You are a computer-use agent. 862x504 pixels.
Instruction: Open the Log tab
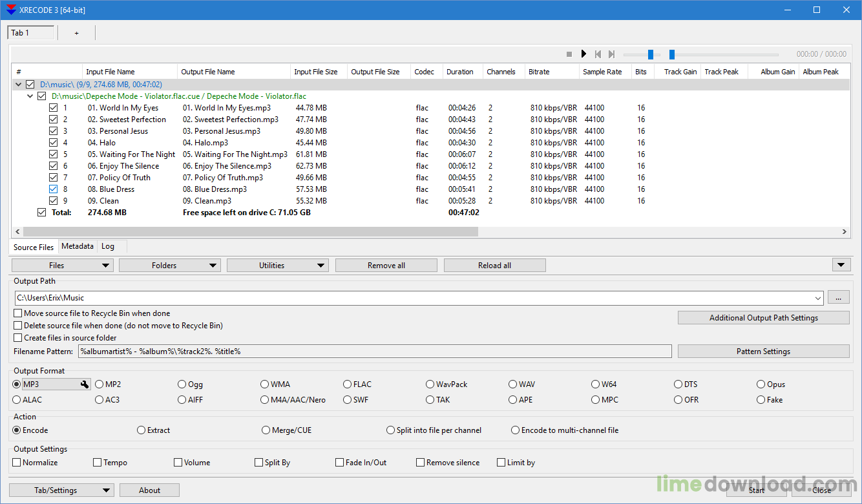pyautogui.click(x=108, y=246)
